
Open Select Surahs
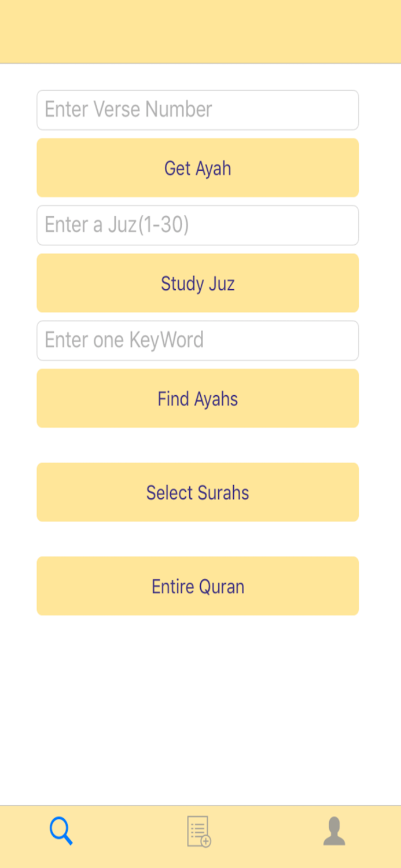[197, 492]
